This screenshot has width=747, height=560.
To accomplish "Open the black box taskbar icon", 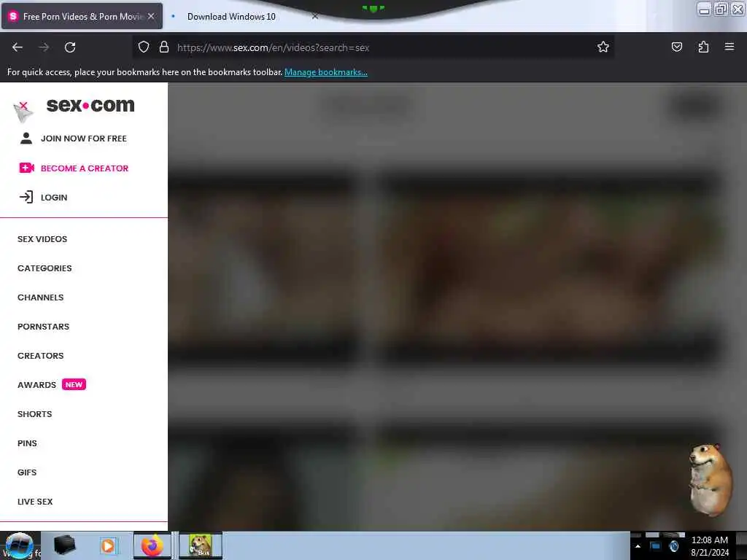I will pyautogui.click(x=64, y=545).
